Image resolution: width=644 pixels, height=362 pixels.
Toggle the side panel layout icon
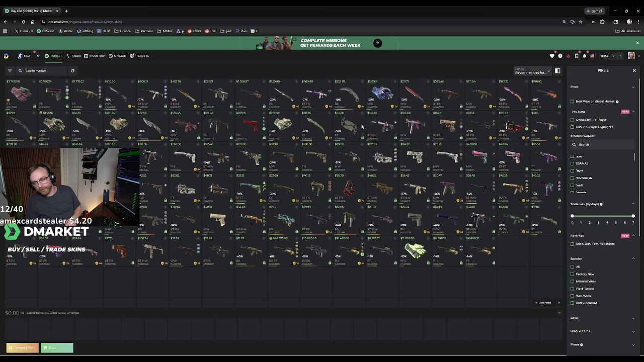coord(557,71)
